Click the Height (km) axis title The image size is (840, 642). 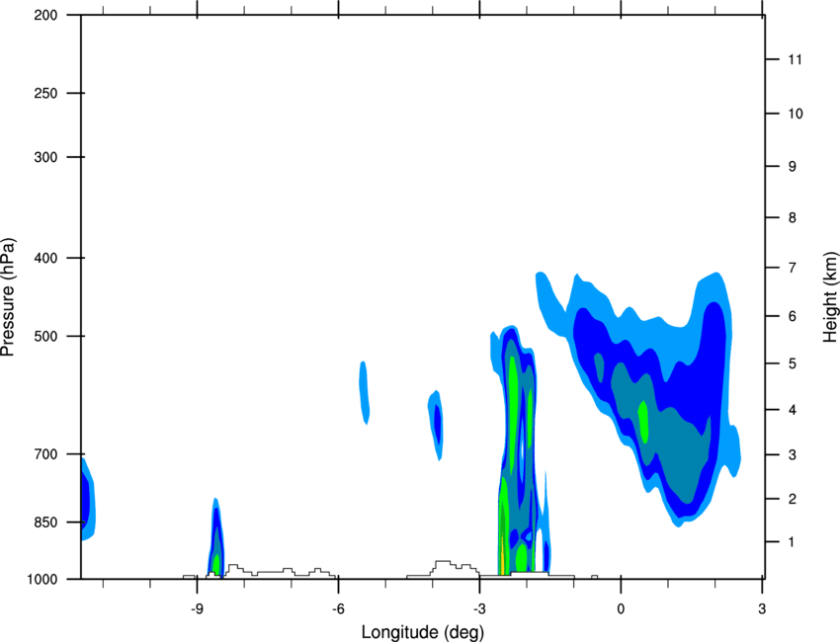tap(830, 296)
